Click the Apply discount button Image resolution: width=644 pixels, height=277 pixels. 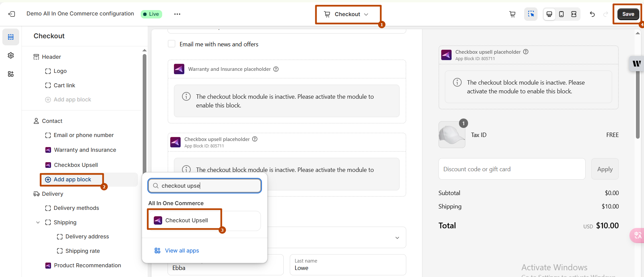[605, 169]
